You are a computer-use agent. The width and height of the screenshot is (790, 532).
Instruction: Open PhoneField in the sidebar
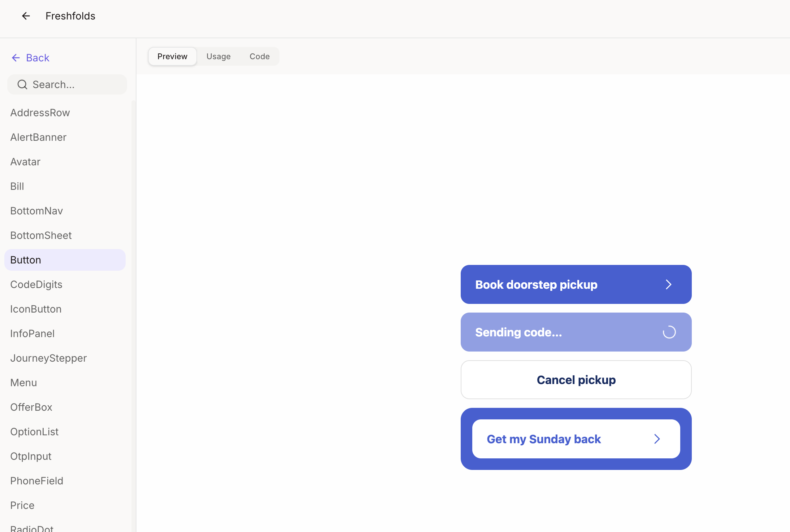65,481
